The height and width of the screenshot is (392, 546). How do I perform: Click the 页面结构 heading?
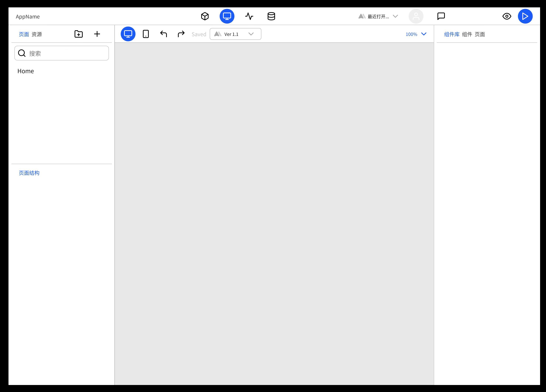(29, 173)
